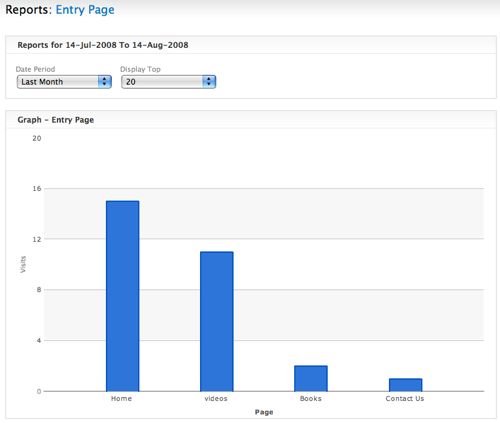Click the 'Books' axis label

pyautogui.click(x=311, y=399)
